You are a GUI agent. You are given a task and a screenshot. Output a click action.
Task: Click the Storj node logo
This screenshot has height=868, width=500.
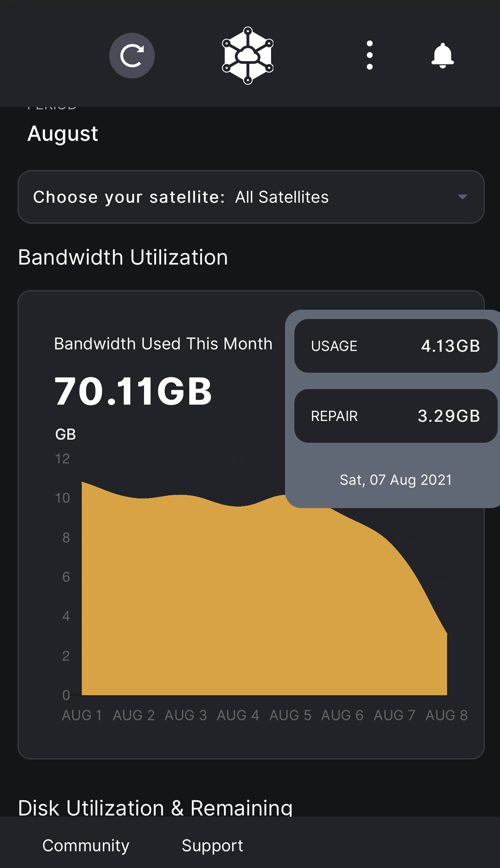coord(248,56)
